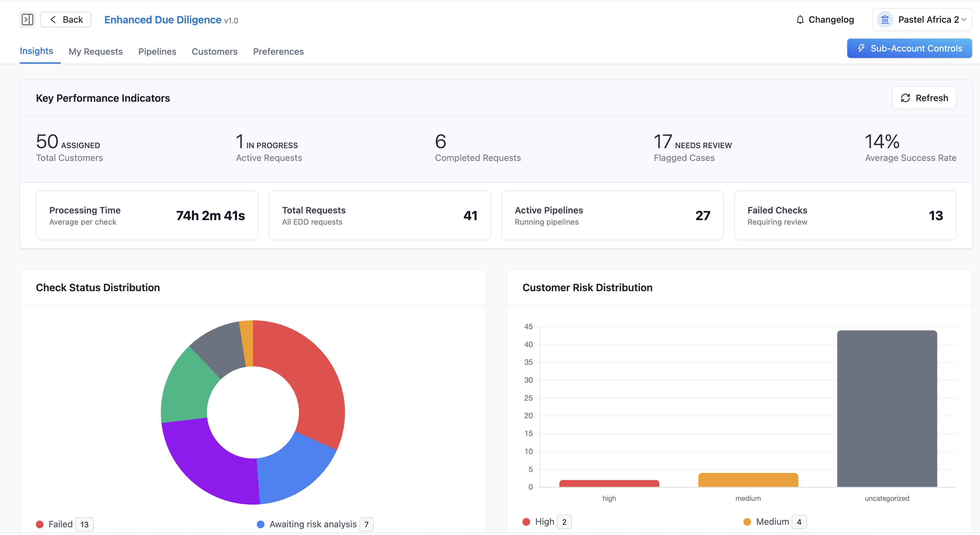Click the Back arrow chevron
Screen dimensions: 980x535
coord(53,20)
